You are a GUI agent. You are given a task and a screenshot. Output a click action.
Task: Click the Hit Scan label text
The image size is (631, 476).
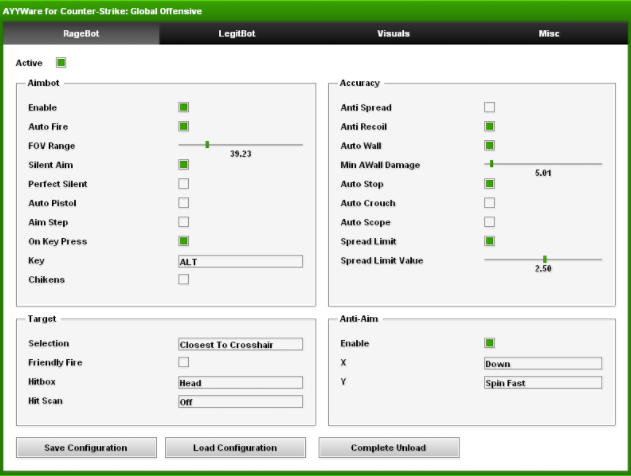(45, 401)
